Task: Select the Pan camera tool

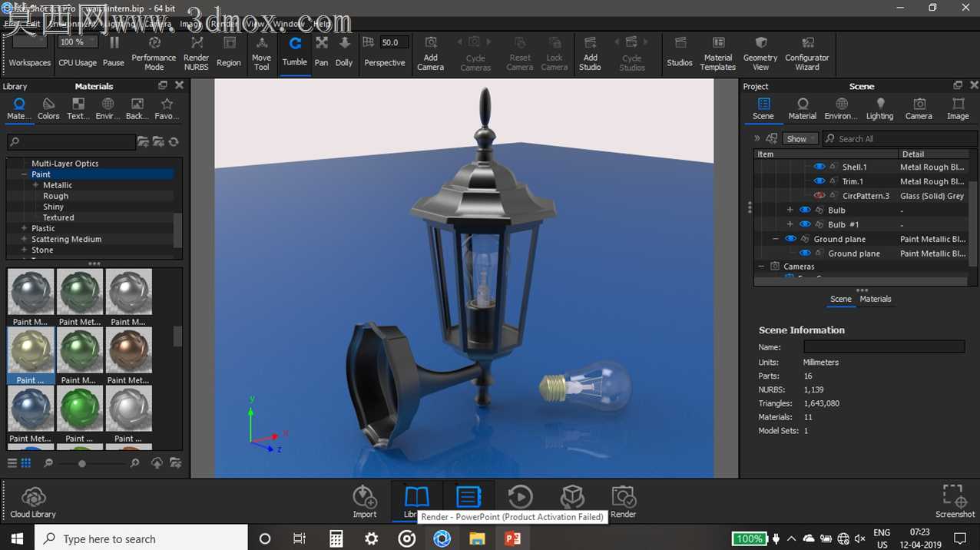Action: (321, 52)
